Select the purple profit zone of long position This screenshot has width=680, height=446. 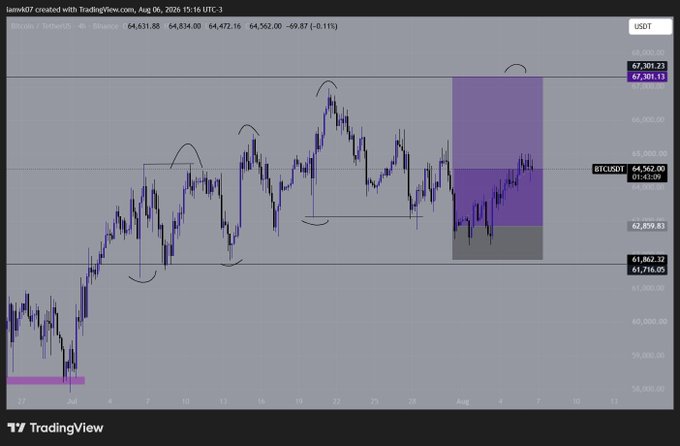497,151
